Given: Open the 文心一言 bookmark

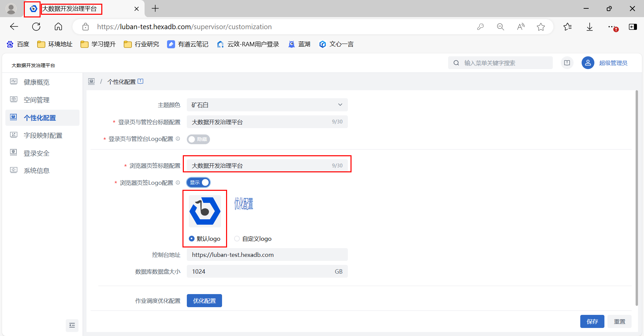Looking at the screenshot, I should (x=336, y=44).
